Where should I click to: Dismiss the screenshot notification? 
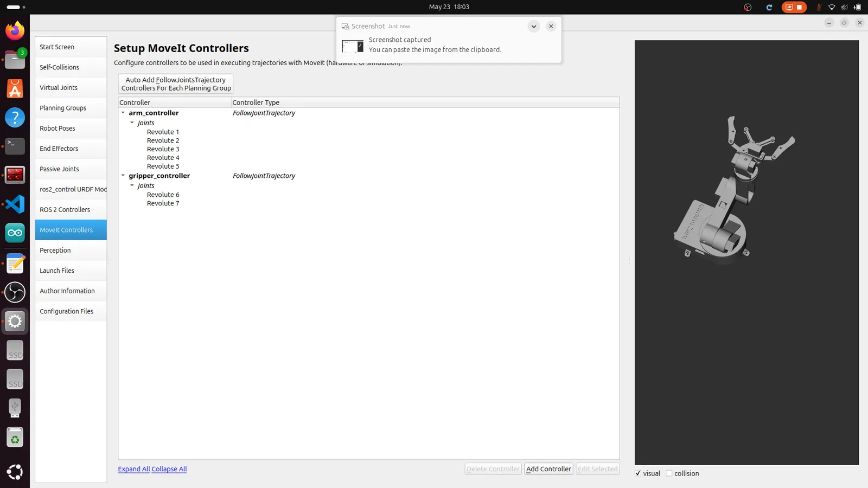click(551, 26)
